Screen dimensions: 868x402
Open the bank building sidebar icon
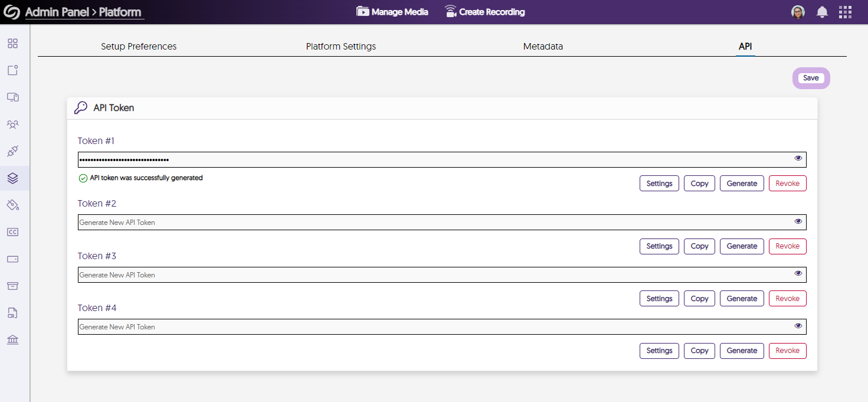[12, 339]
